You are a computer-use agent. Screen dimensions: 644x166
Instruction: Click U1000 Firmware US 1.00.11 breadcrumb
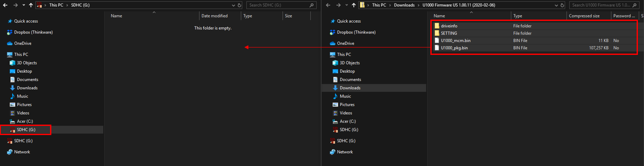pyautogui.click(x=459, y=5)
